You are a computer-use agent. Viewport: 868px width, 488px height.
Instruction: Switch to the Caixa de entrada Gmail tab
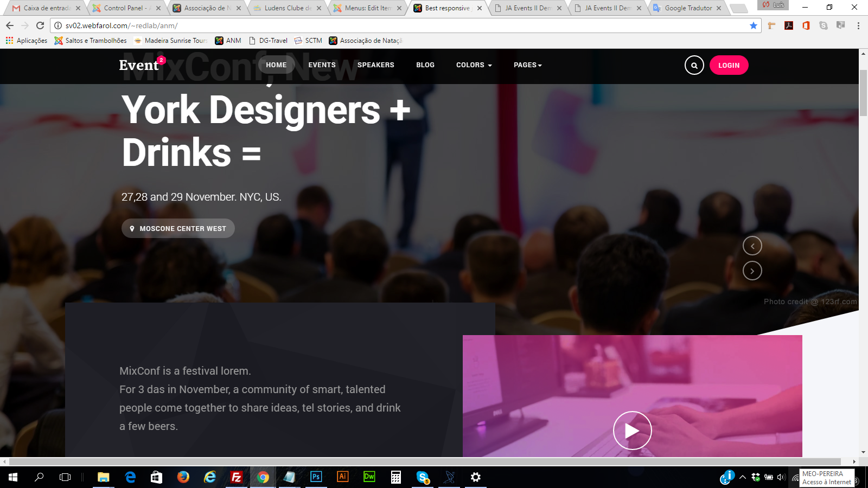tap(46, 8)
